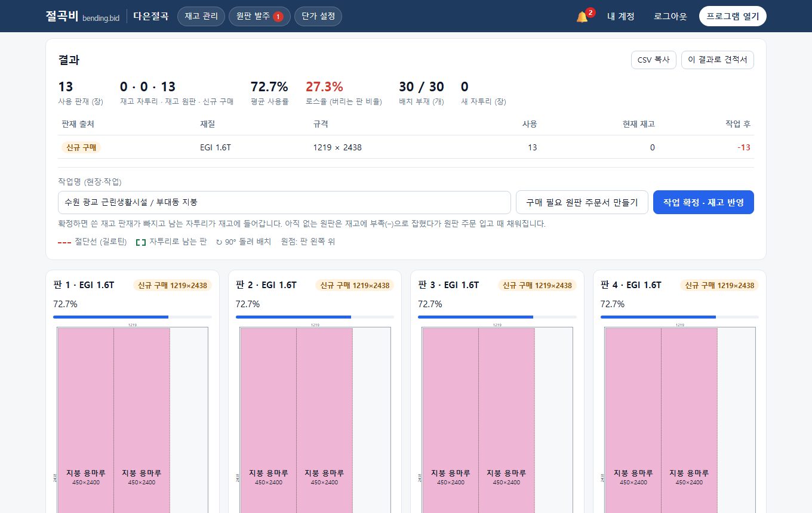
Task: Click the EGI 1.6T cell under 재질
Action: tap(216, 147)
